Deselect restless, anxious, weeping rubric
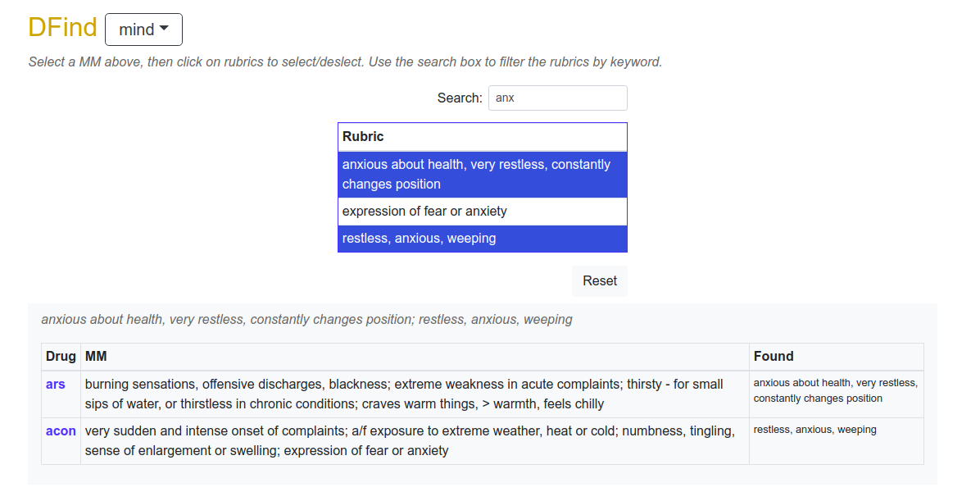This screenshot has height=492, width=980. tap(483, 238)
